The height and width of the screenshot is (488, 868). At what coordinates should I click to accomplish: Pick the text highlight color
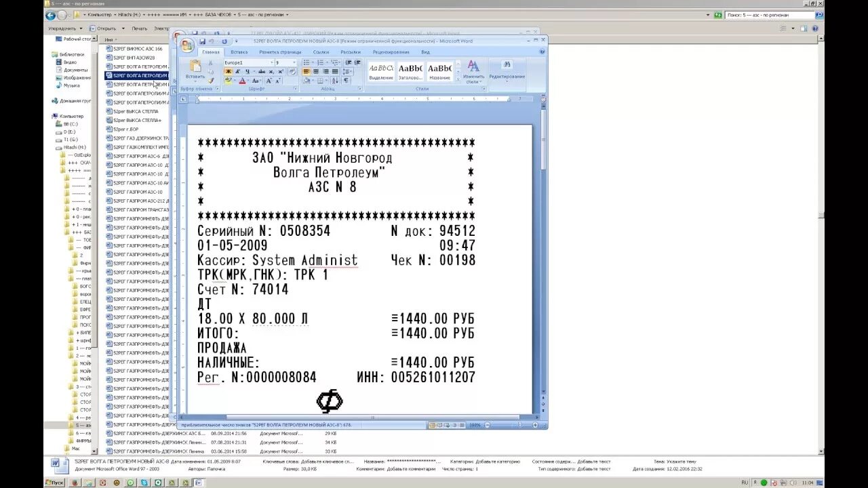229,81
